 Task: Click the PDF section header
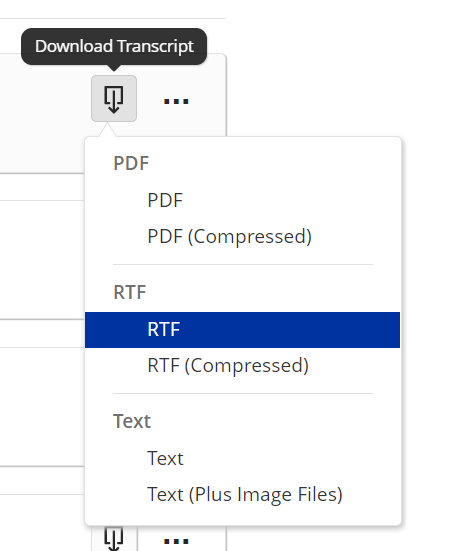click(131, 163)
